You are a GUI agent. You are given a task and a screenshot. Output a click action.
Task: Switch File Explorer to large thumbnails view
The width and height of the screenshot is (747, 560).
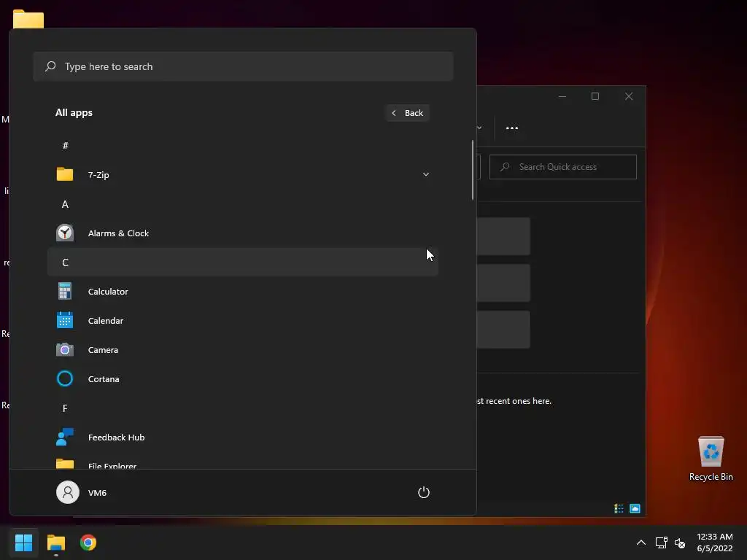click(635, 508)
